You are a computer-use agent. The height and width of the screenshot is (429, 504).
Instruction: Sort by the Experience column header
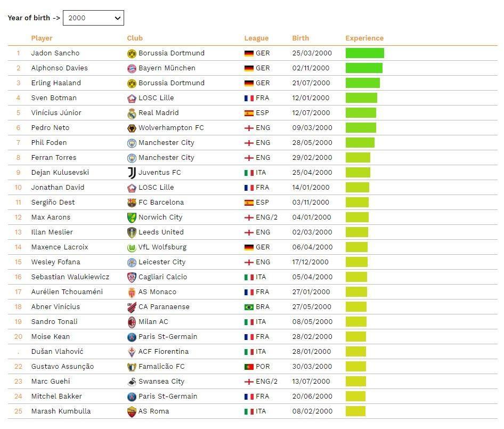point(364,38)
